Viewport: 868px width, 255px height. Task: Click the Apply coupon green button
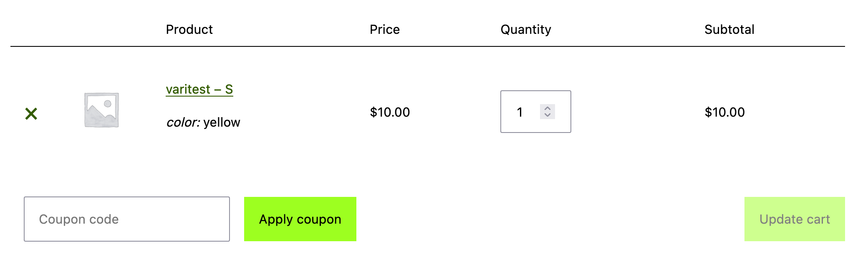[300, 219]
